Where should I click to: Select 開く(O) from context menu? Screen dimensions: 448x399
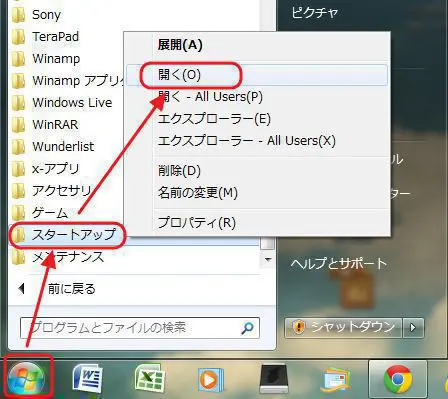257,75
